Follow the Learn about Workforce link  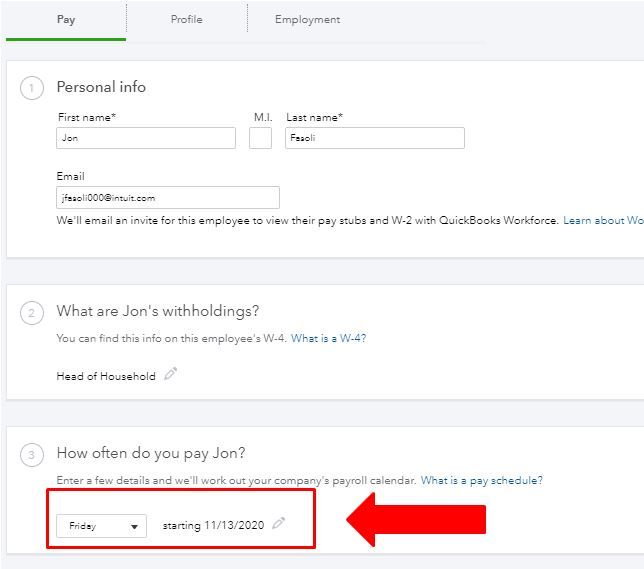[603, 220]
